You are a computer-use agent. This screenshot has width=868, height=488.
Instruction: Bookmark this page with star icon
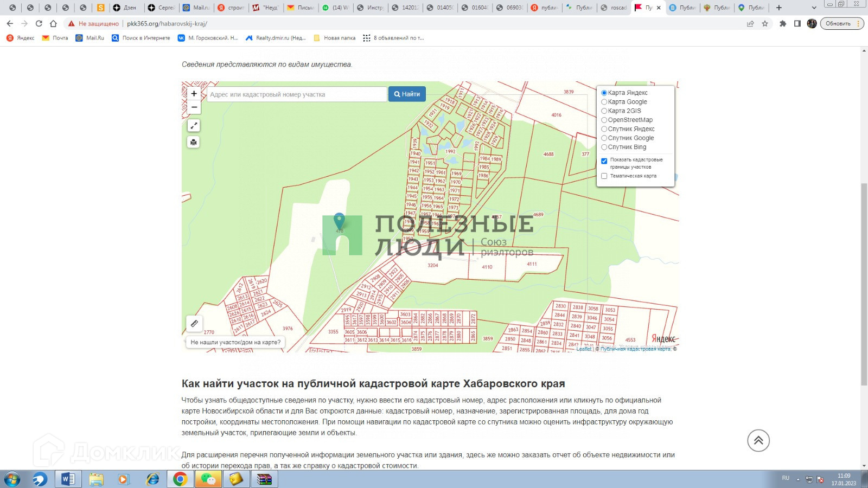pos(765,23)
